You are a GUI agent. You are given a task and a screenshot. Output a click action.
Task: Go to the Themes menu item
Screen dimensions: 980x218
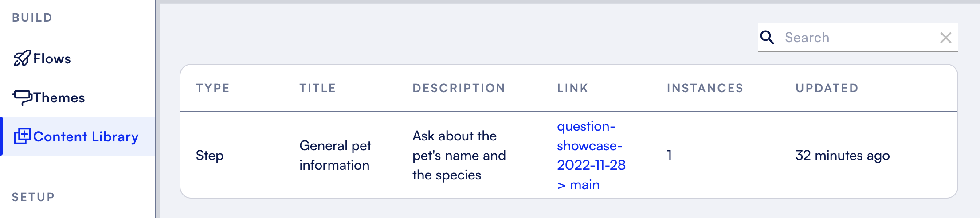click(59, 98)
